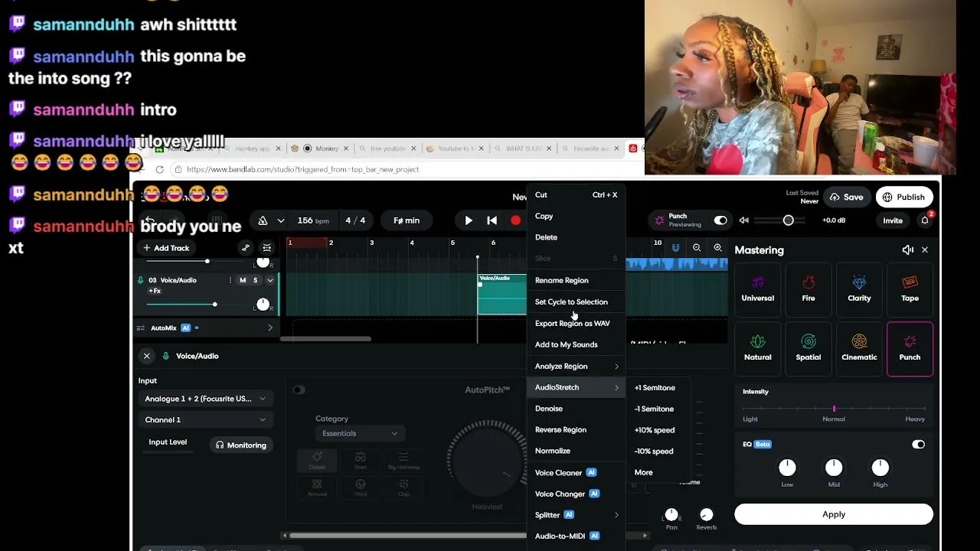Return to start with skip-back button
Image resolution: width=980 pixels, height=551 pixels.
[492, 220]
